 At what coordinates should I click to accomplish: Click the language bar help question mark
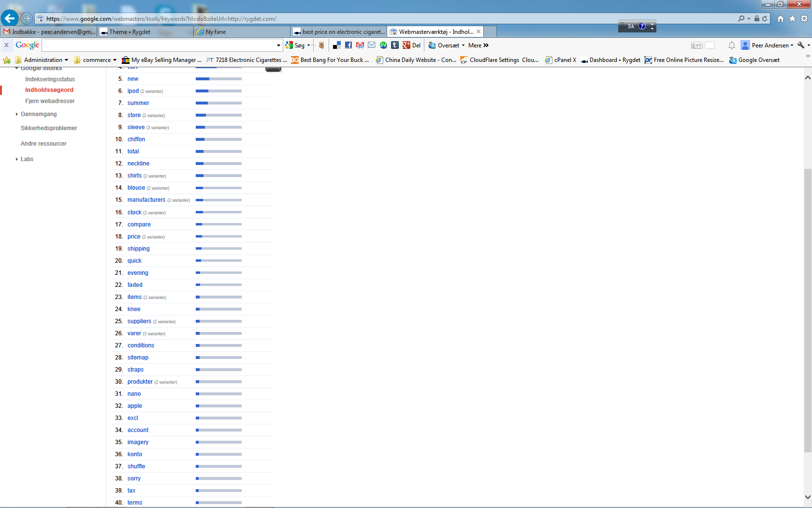pyautogui.click(x=642, y=26)
